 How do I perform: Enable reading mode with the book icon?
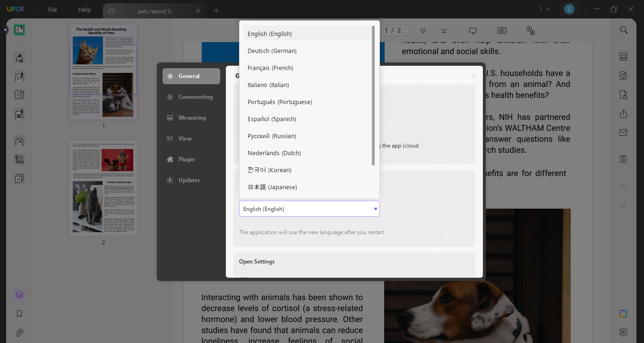pos(501,30)
